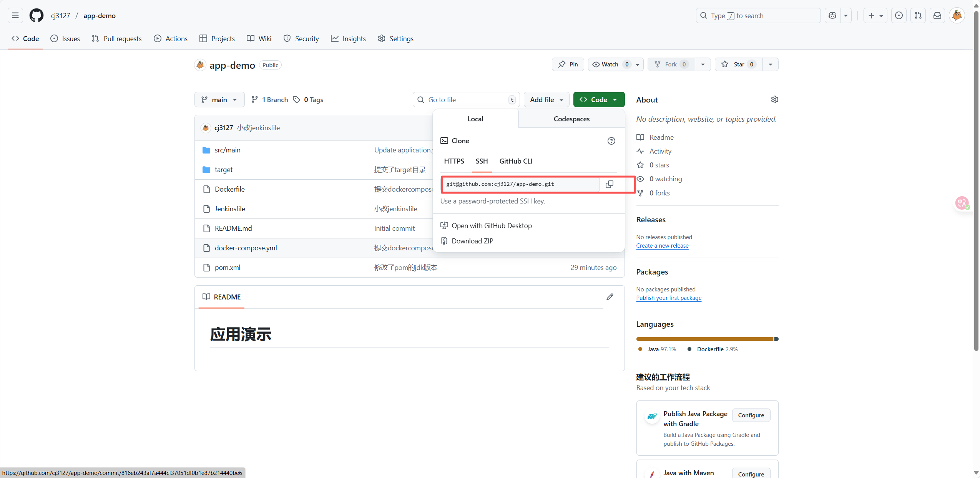
Task: Switch to the Insights tab
Action: pyautogui.click(x=348, y=39)
